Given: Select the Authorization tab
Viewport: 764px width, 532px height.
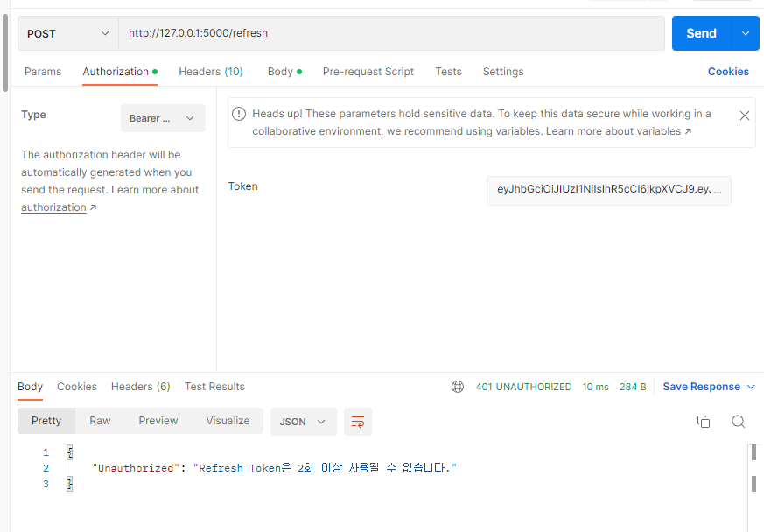Looking at the screenshot, I should [x=120, y=72].
